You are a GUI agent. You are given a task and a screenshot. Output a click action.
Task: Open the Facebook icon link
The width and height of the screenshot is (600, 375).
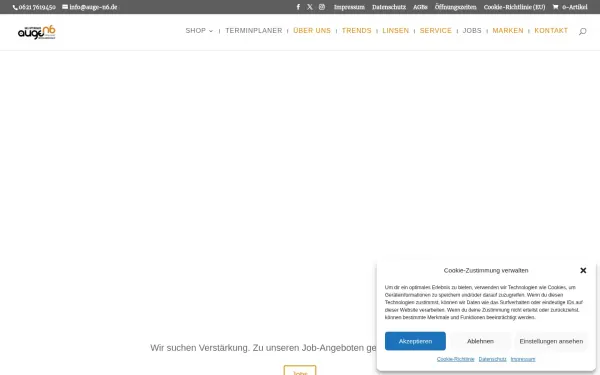pos(298,7)
